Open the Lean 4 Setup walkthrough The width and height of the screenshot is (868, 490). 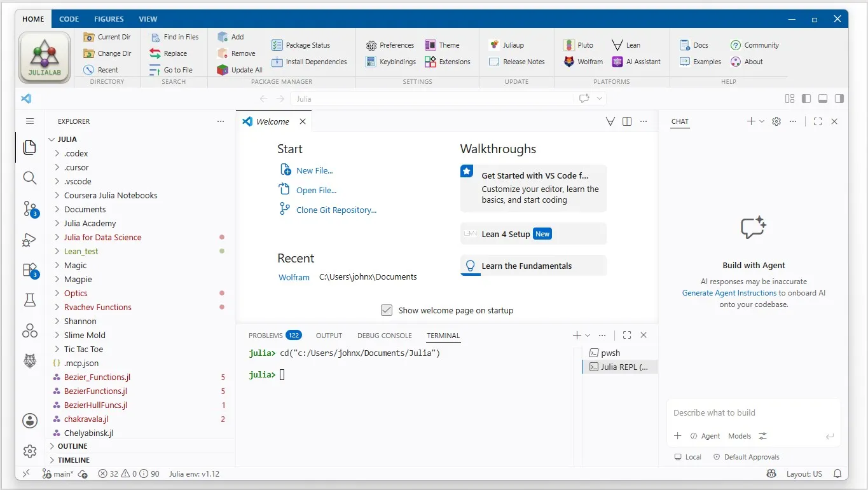click(534, 234)
